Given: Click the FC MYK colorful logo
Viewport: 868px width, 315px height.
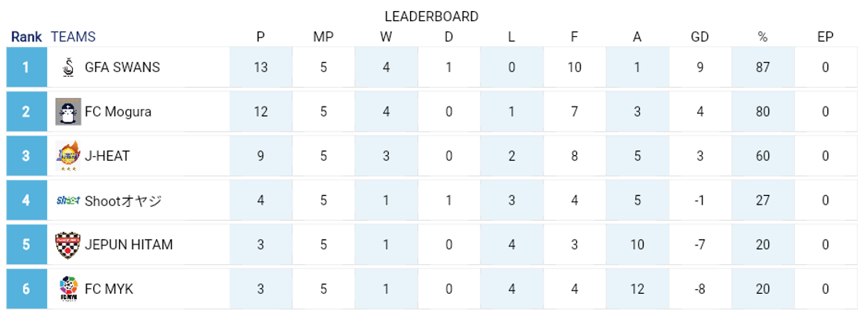Looking at the screenshot, I should 69,289.
